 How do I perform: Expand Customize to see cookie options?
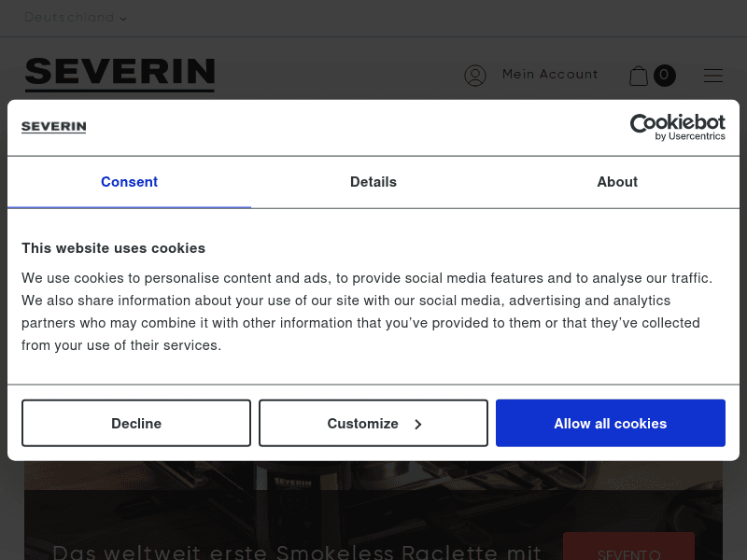coord(373,423)
